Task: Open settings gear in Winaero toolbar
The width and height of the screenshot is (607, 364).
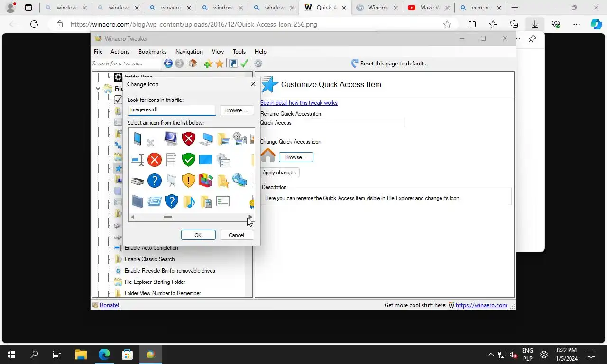Action: click(258, 64)
